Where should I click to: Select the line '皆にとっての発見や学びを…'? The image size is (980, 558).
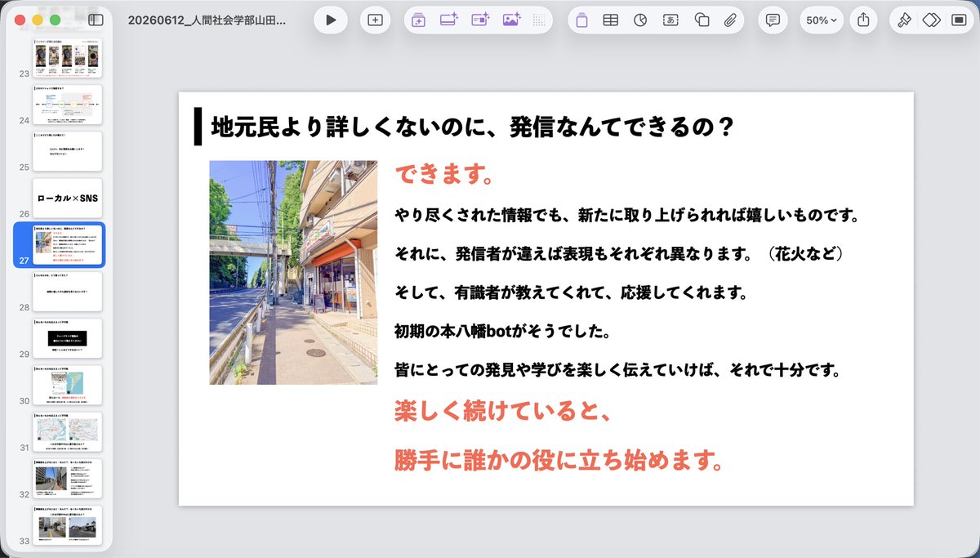coord(618,370)
